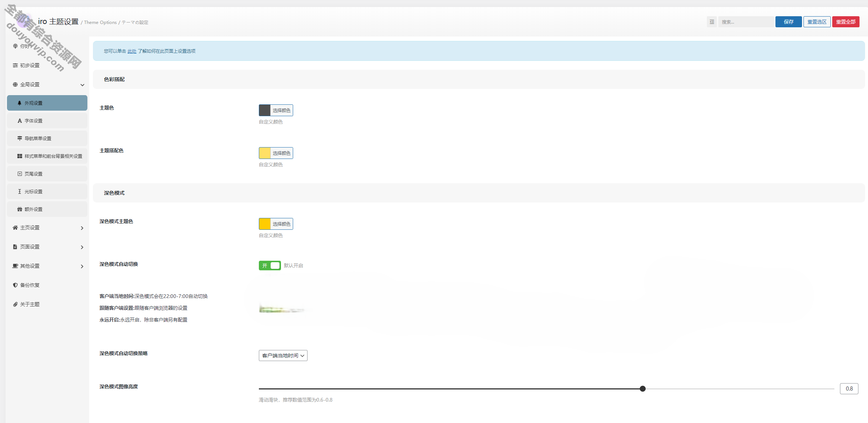Click 选择颜色 button for 主题搭配色
868x423 pixels.
(281, 153)
